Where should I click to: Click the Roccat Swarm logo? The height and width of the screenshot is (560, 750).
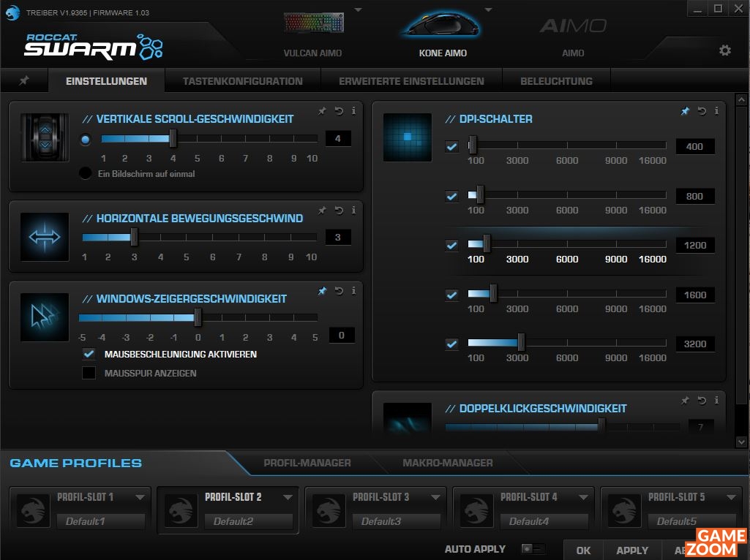(x=94, y=47)
